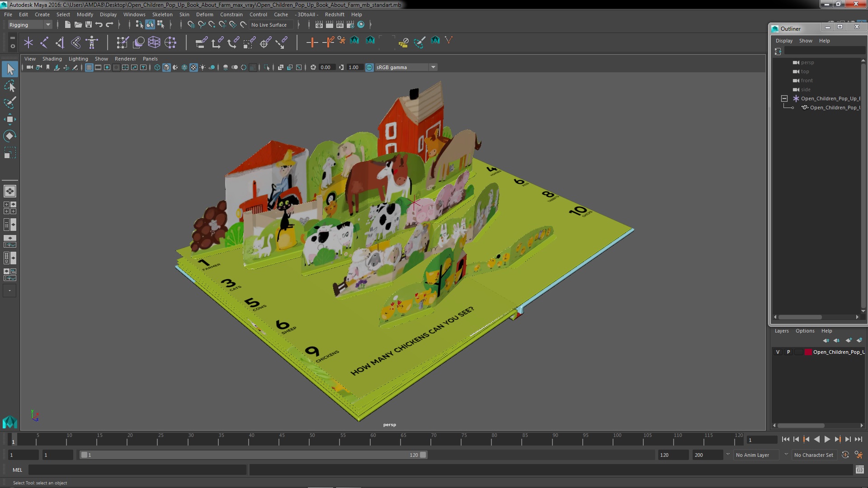Open the sRGB gamma view transform dropdown
Image resolution: width=868 pixels, height=488 pixels.
406,67
